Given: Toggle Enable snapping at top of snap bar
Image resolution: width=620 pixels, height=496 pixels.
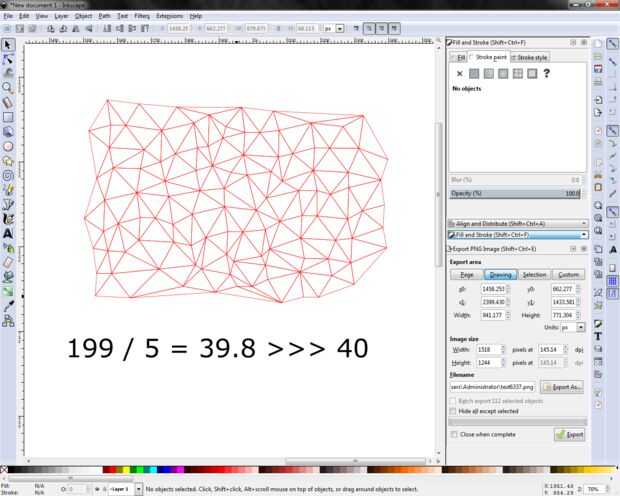Looking at the screenshot, I should tap(612, 44).
